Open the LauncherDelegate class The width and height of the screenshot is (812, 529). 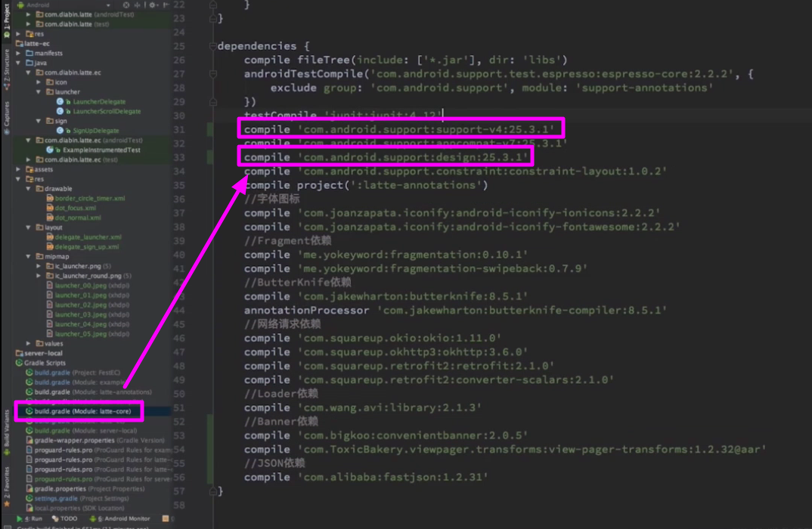pyautogui.click(x=99, y=102)
